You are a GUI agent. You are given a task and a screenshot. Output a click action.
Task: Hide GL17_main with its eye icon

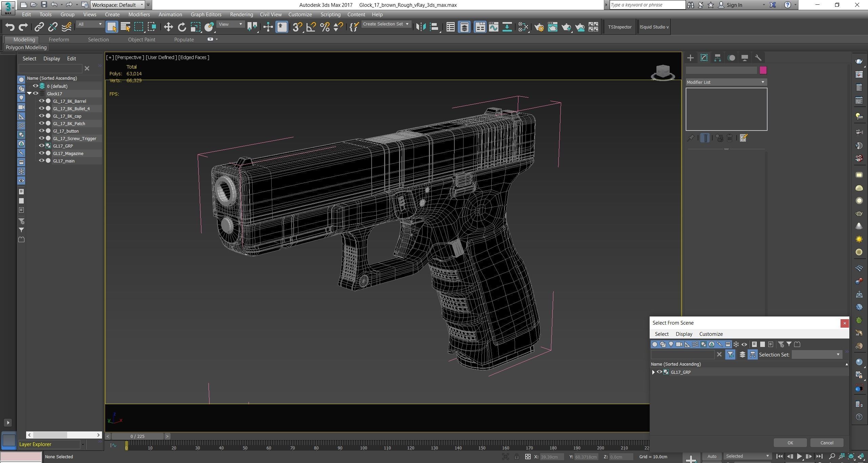42,161
